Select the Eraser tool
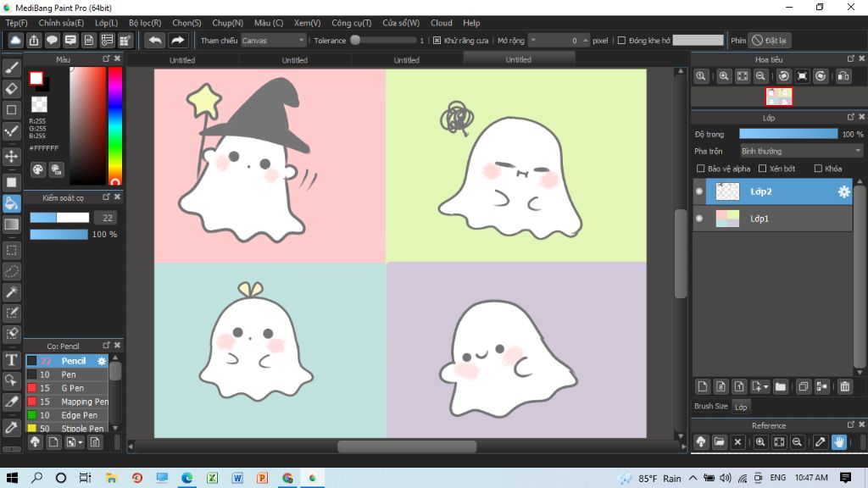This screenshot has height=488, width=868. pos(12,88)
